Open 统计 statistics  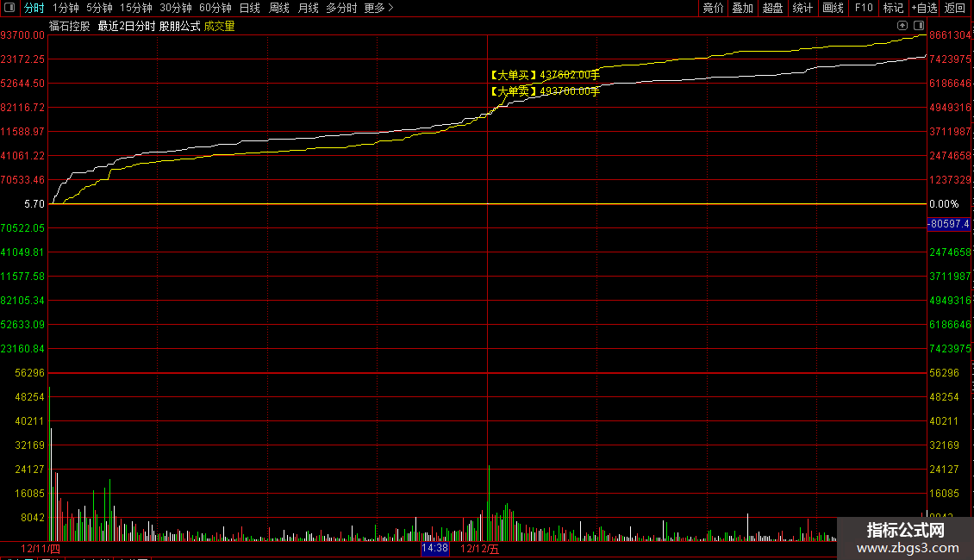tap(802, 8)
